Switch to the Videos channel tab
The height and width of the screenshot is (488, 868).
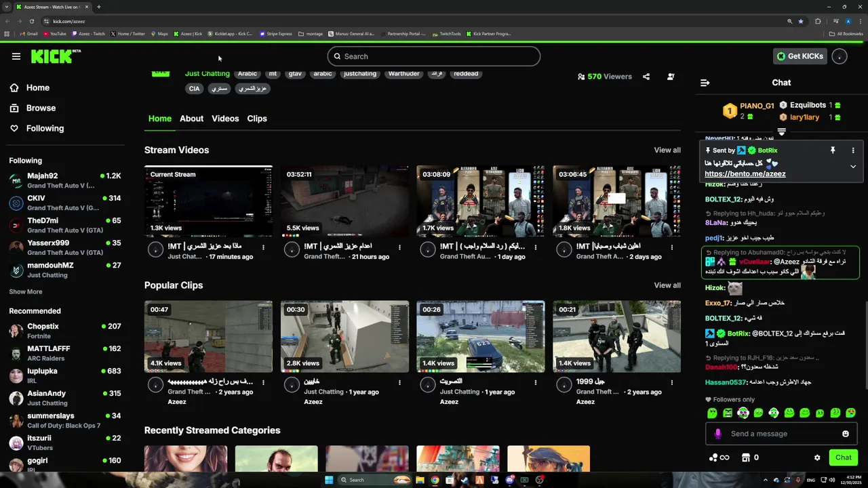click(x=225, y=119)
